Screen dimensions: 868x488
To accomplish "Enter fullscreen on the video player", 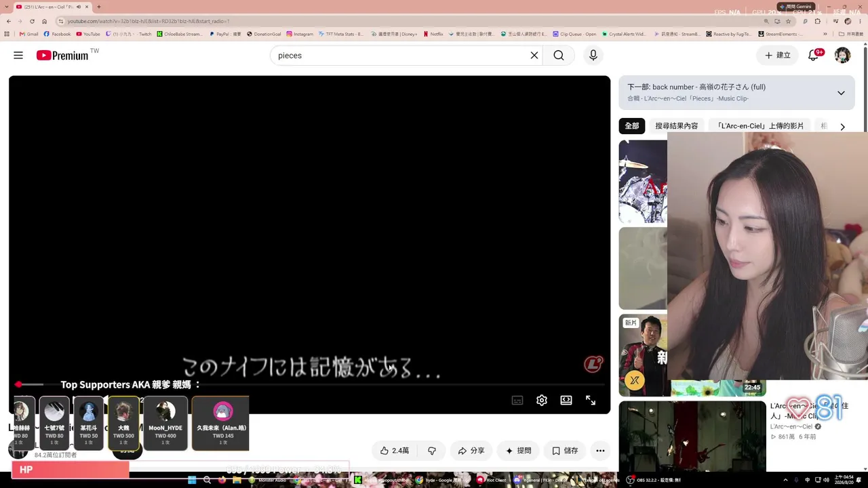I will pos(591,401).
